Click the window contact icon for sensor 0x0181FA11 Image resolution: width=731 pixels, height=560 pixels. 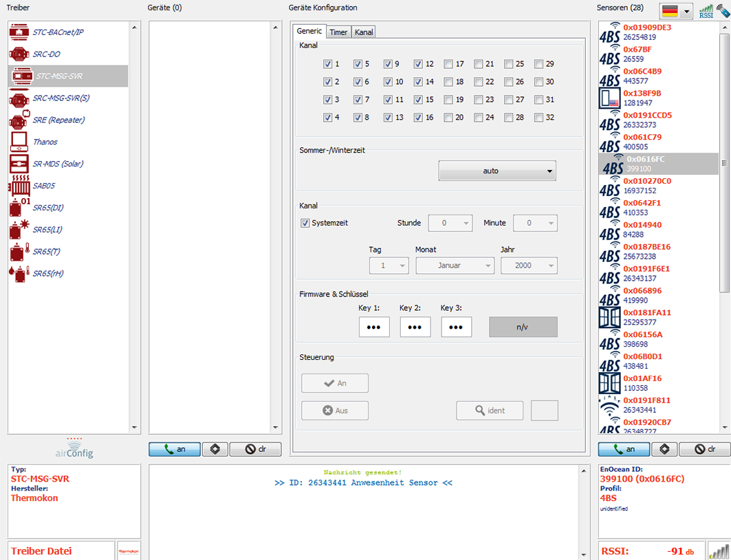click(x=609, y=317)
